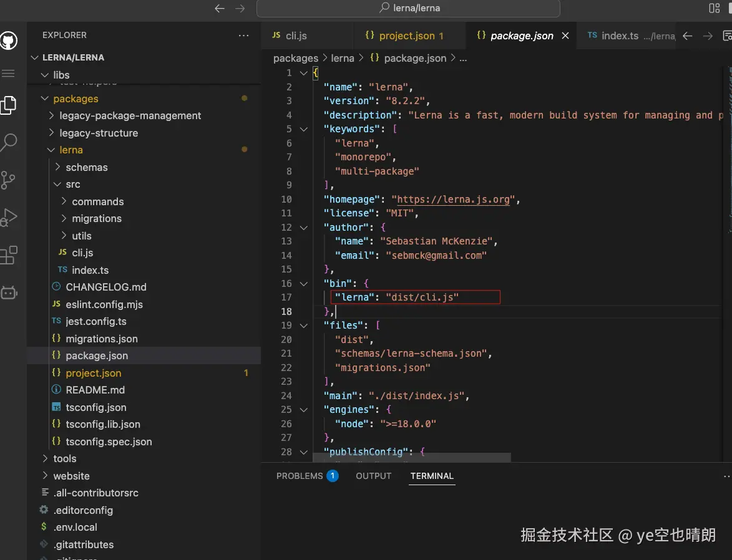Expand the legacy-package-management folder
732x560 pixels.
(x=130, y=115)
